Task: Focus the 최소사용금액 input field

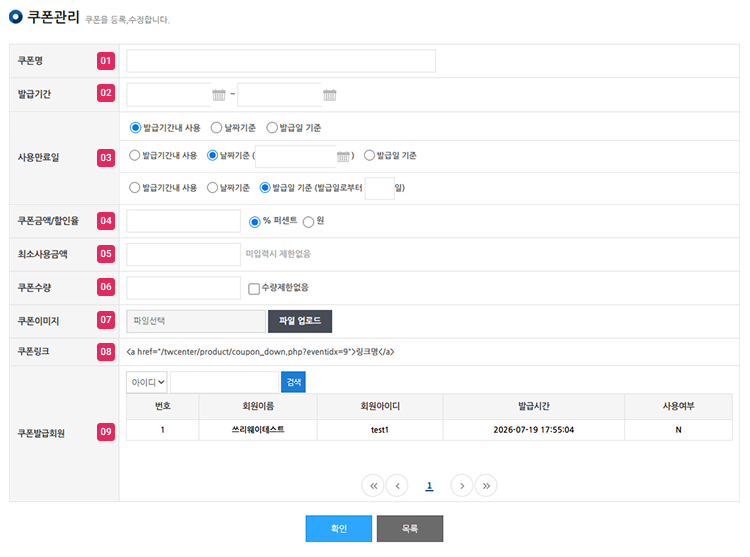Action: [183, 254]
